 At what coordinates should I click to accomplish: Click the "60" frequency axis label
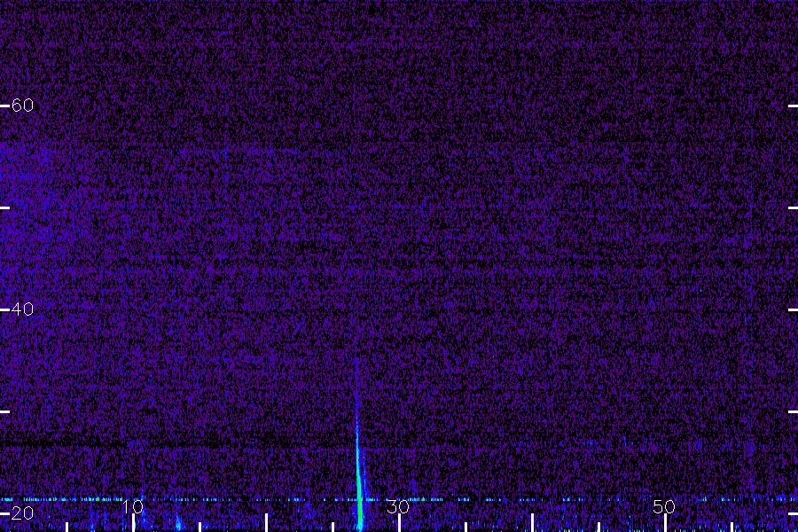click(22, 106)
